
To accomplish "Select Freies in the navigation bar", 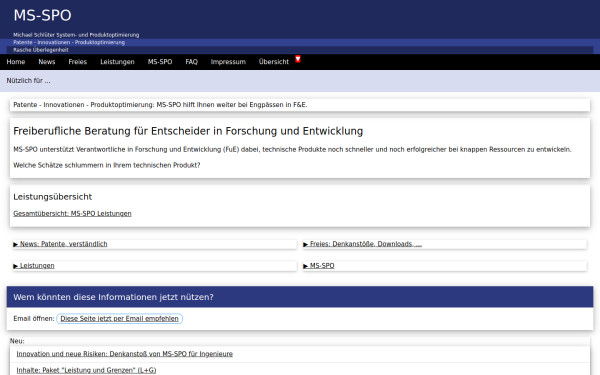I will pos(78,62).
